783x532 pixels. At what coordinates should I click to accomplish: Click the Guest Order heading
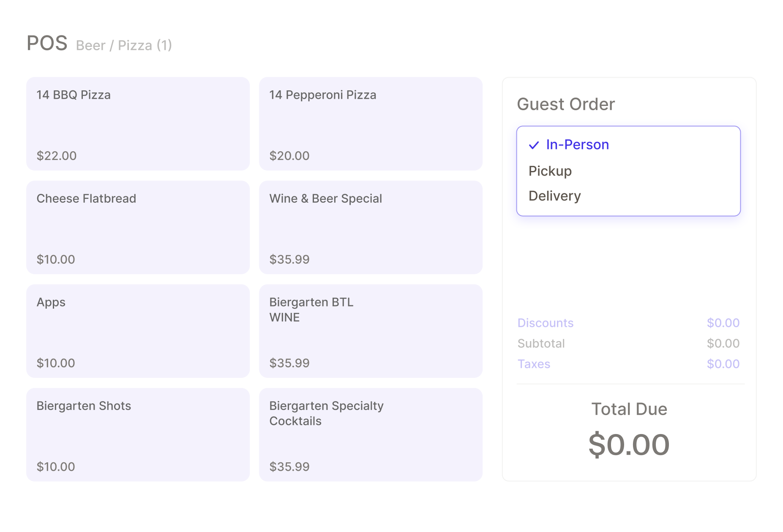pos(566,104)
